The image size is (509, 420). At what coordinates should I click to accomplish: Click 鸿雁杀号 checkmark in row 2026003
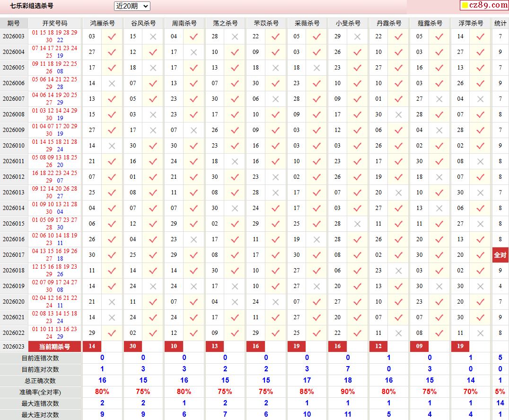tap(112, 36)
